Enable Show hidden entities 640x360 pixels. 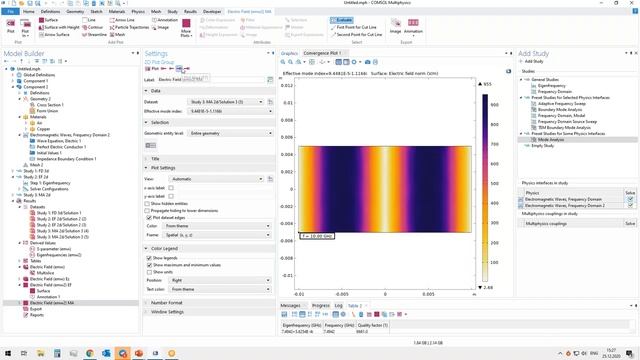pyautogui.click(x=147, y=204)
